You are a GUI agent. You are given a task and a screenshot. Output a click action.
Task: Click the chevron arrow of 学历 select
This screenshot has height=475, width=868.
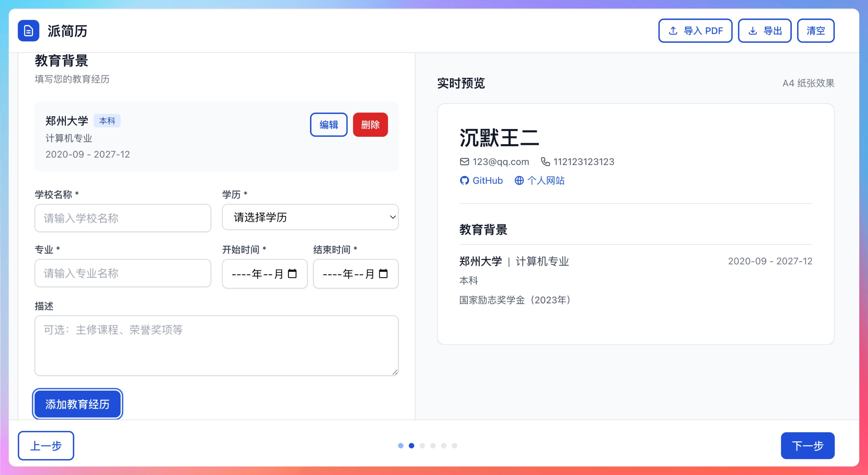pyautogui.click(x=393, y=217)
